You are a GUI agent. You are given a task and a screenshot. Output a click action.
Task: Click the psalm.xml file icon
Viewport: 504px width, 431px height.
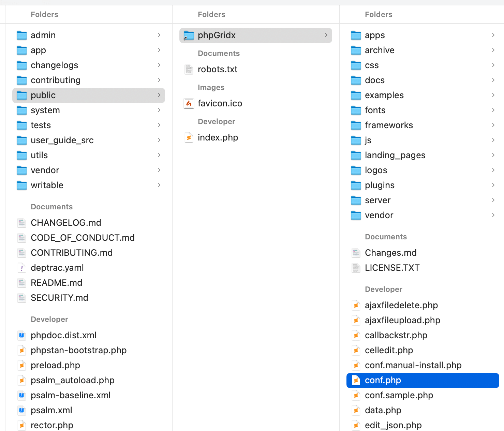pos(22,410)
